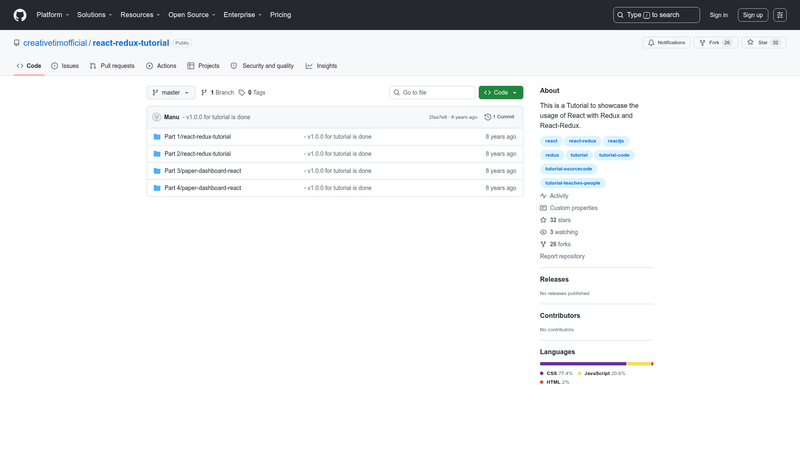The image size is (800, 450).
Task: Click the yellow JavaScript language bar segment
Action: click(x=639, y=364)
